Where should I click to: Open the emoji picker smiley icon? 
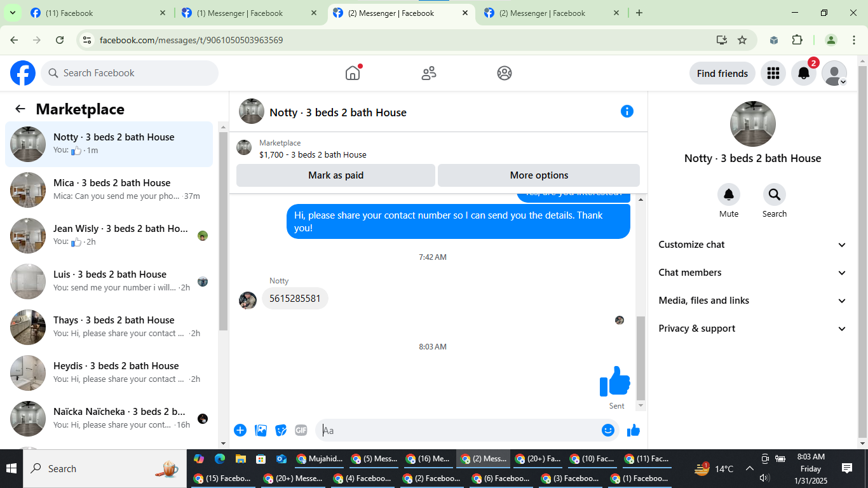tap(608, 430)
